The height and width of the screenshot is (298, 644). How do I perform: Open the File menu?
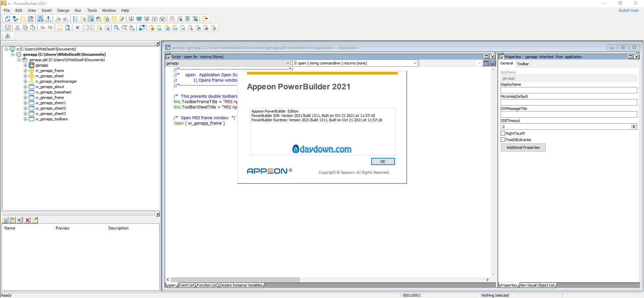point(7,10)
